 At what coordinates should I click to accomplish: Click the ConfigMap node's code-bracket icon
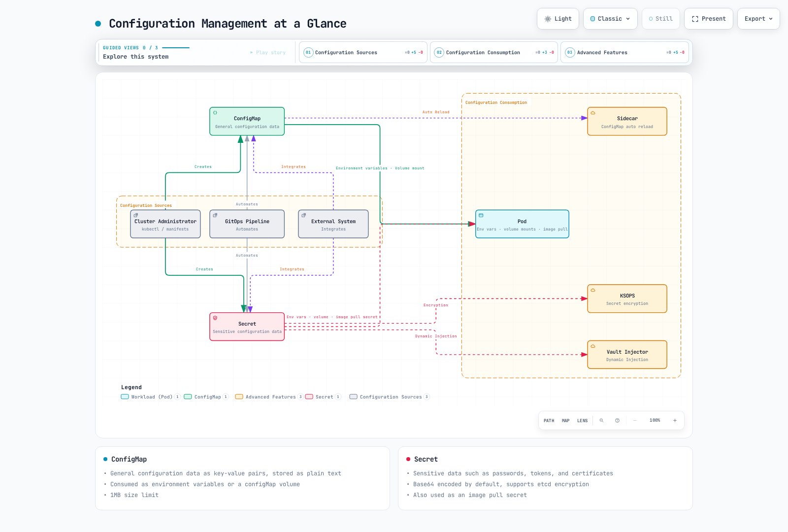pos(215,113)
